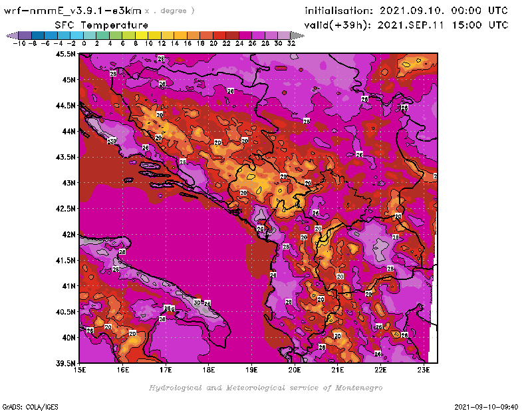Click the dark red swatch between 22 and 24
The height and width of the screenshot is (411, 532).
232,35
